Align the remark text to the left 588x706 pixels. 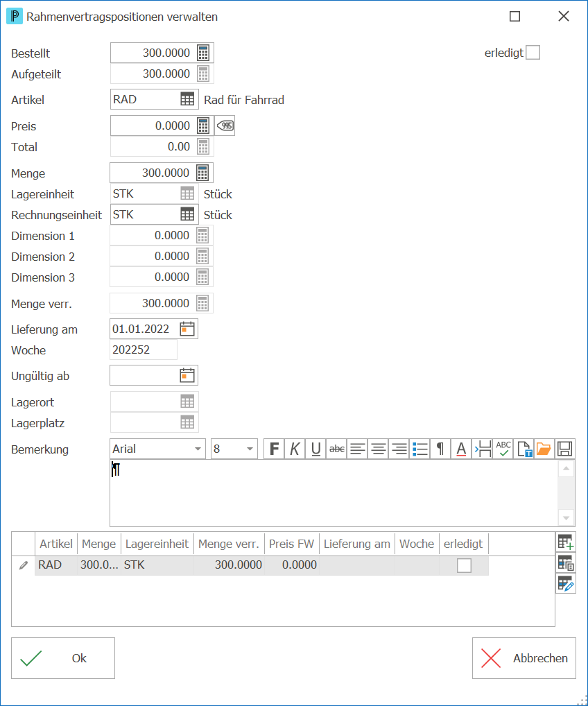358,449
